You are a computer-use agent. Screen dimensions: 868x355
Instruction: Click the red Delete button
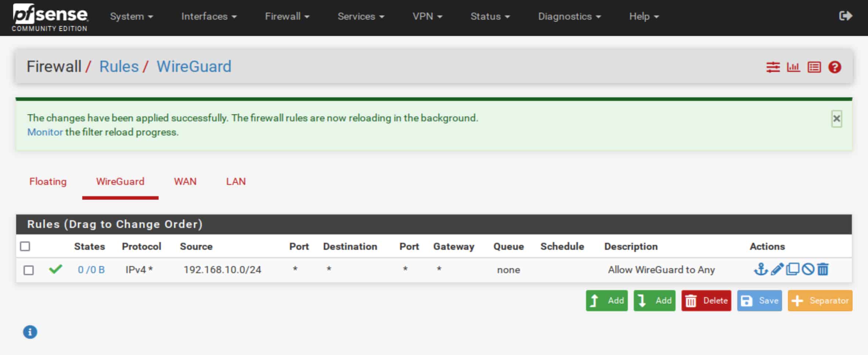click(706, 301)
